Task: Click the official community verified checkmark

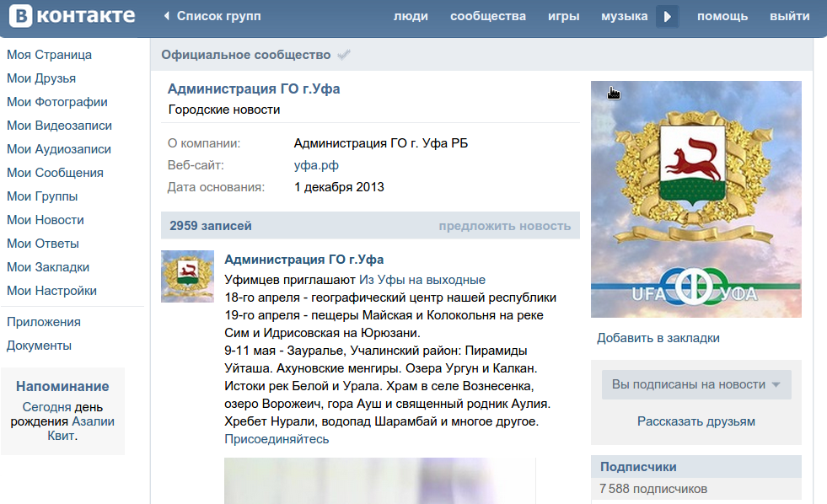Action: (344, 55)
